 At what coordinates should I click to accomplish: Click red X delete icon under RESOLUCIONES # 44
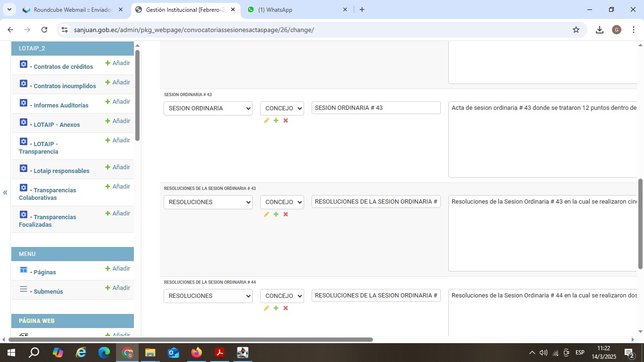click(286, 308)
